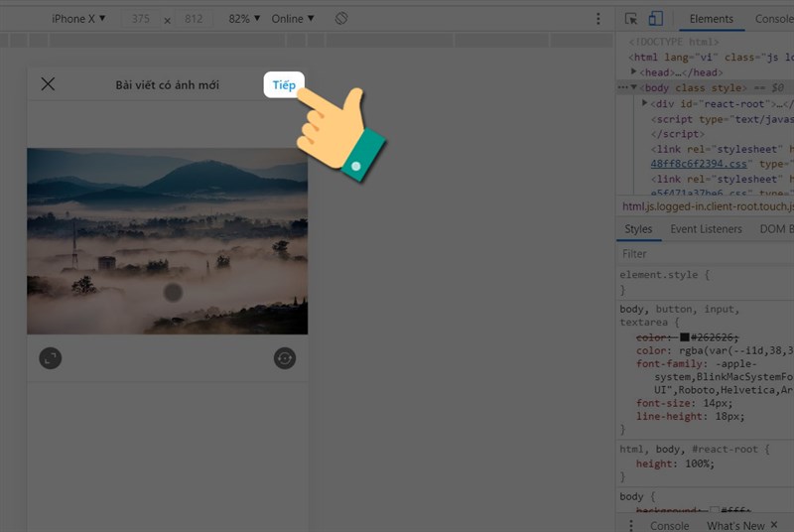Open the 82% zoom dropdown
Screen dimensions: 794x532
245,19
